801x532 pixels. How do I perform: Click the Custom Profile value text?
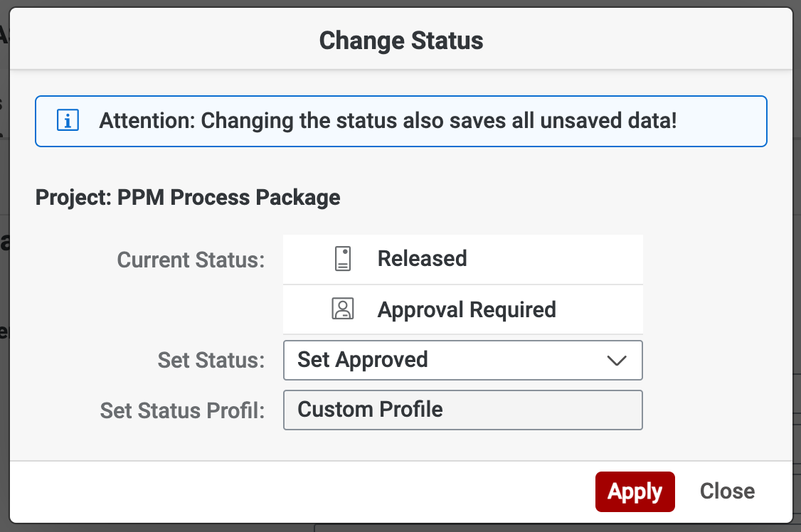[x=370, y=410]
